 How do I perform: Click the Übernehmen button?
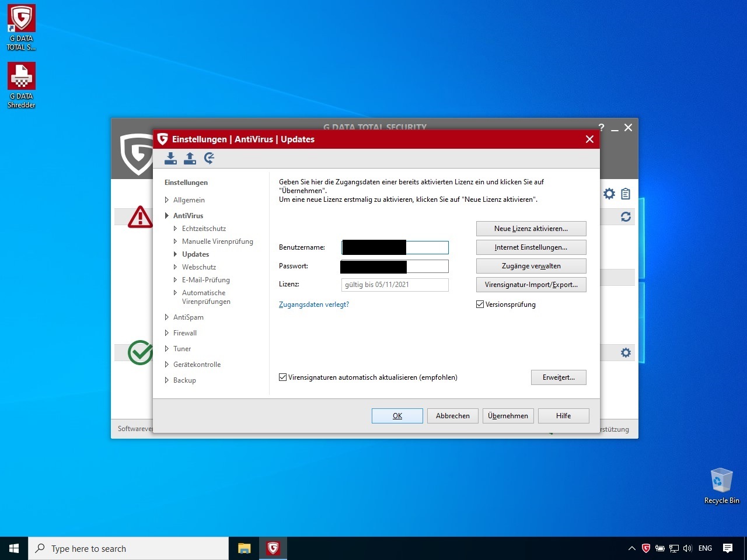click(x=508, y=416)
